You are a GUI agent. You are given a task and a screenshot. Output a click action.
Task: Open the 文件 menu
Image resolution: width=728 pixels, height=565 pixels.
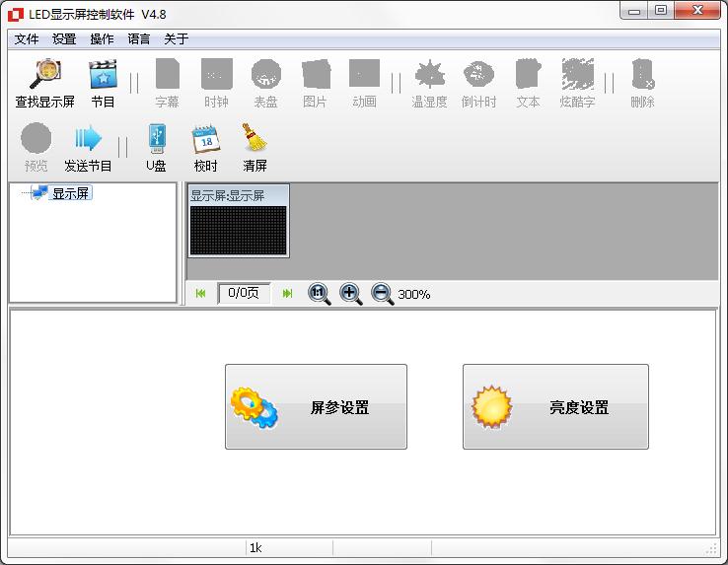[27, 39]
